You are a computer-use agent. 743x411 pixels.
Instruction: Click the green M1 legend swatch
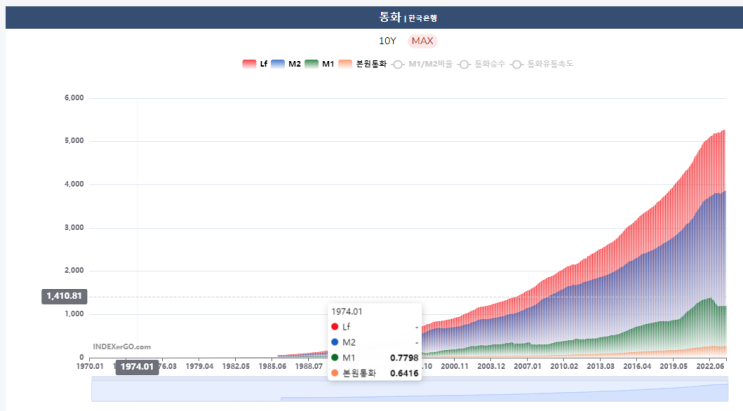click(311, 64)
